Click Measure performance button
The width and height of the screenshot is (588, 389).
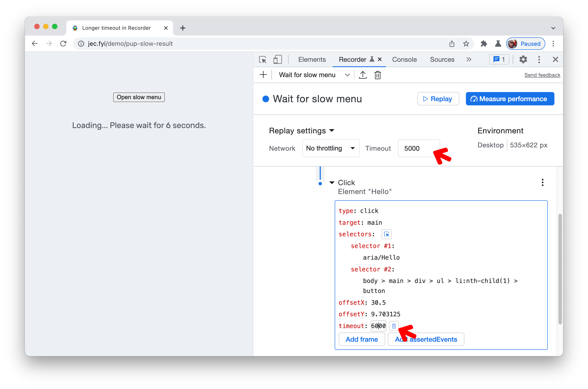click(510, 98)
